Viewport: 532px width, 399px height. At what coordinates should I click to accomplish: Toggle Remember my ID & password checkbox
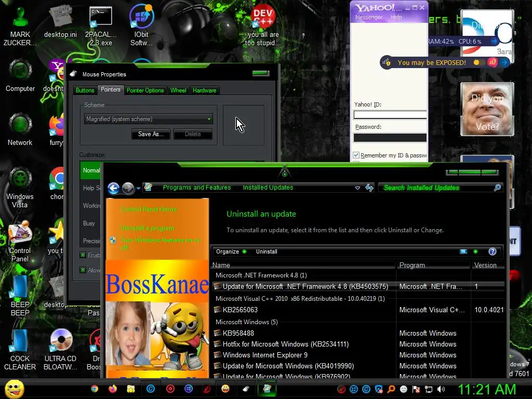coord(356,155)
